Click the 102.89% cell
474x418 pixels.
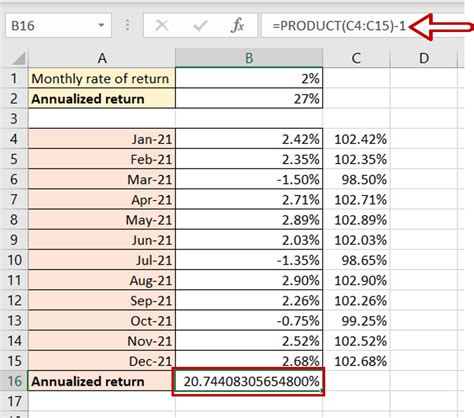pyautogui.click(x=356, y=220)
